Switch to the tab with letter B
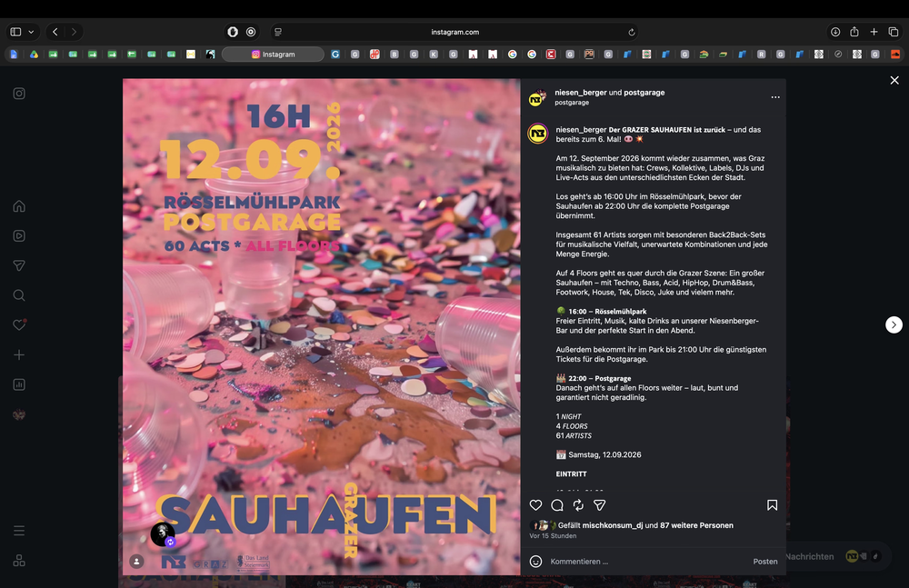Image resolution: width=909 pixels, height=588 pixels. click(x=395, y=55)
